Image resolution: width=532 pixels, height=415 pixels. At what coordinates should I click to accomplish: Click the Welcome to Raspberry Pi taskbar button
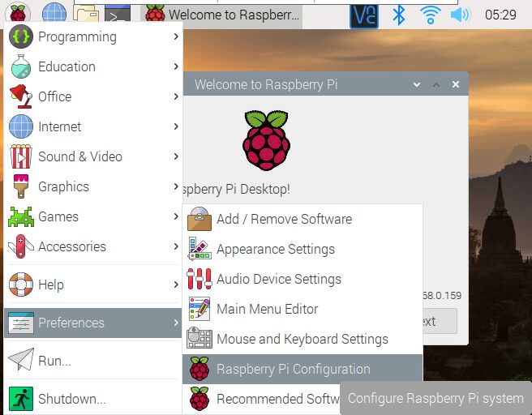tap(221, 15)
